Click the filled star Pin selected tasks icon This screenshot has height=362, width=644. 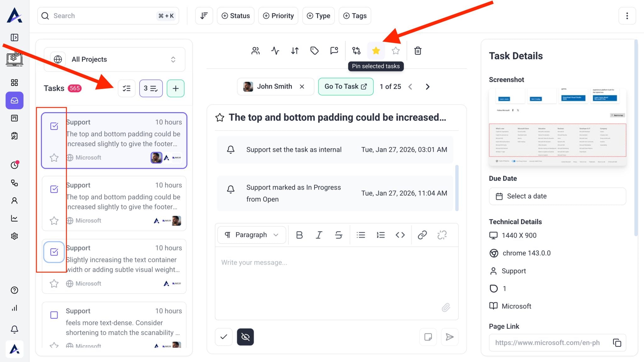(x=376, y=51)
